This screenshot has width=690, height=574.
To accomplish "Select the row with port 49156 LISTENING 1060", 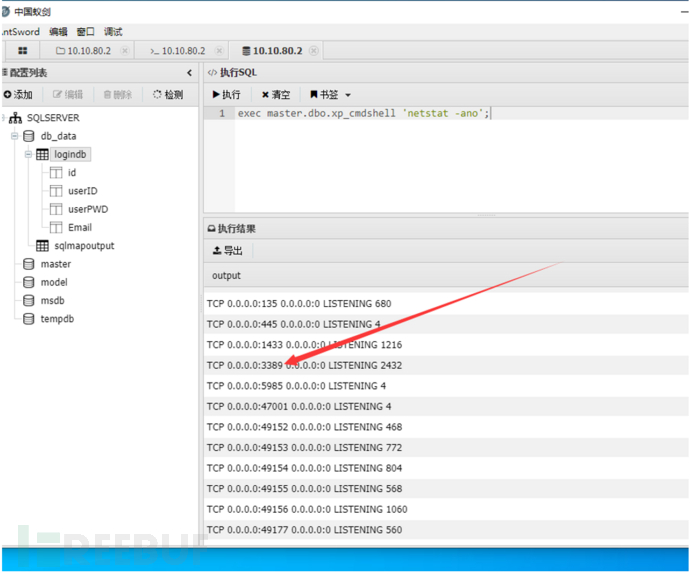I will 446,509.
